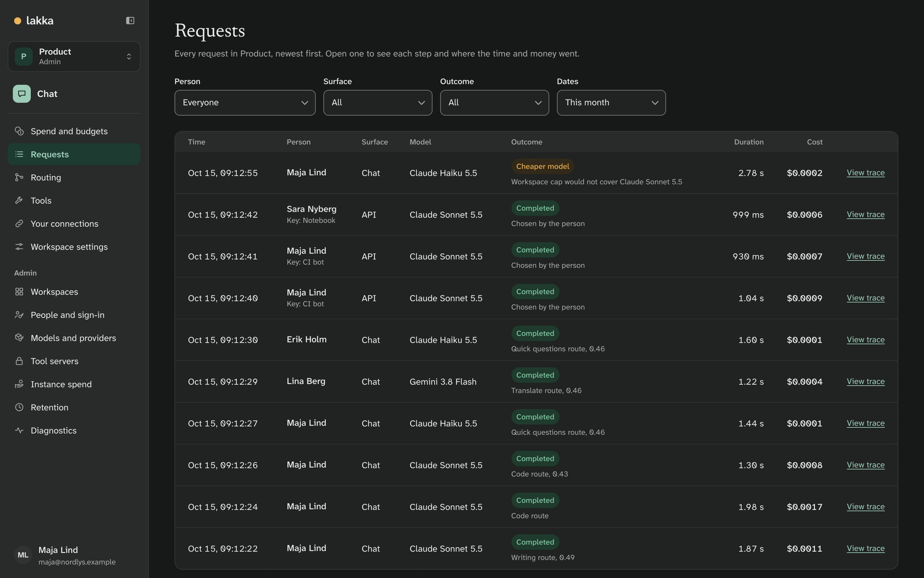
Task: Click the Models and providers icon
Action: [x=19, y=338]
